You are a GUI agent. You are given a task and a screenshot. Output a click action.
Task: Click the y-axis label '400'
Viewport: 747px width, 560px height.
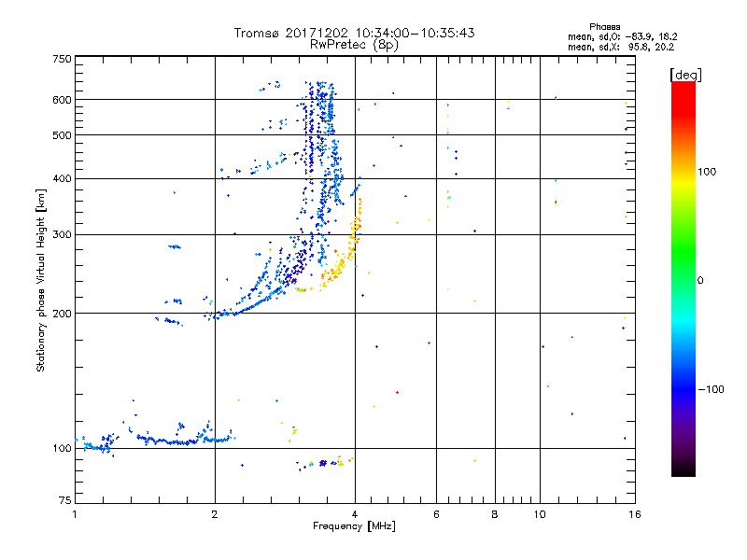click(x=62, y=179)
